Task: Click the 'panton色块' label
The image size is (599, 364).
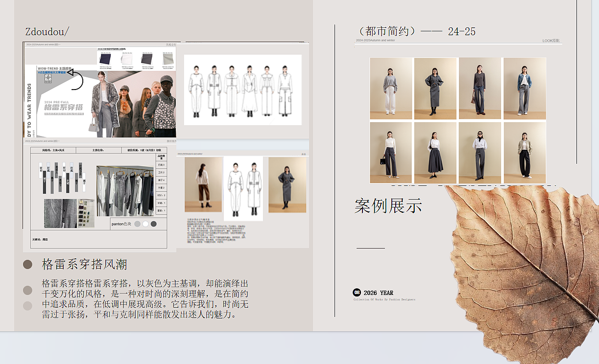Action: 121,224
